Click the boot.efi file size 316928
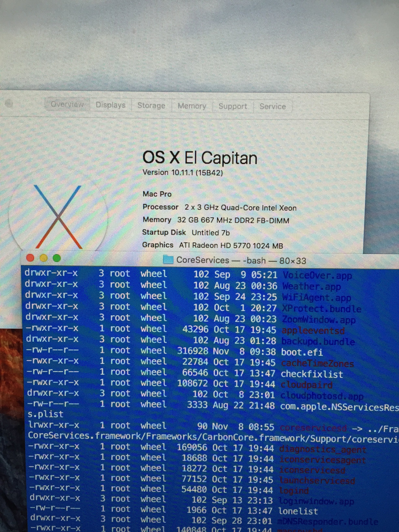This screenshot has height=532, width=399. click(193, 351)
